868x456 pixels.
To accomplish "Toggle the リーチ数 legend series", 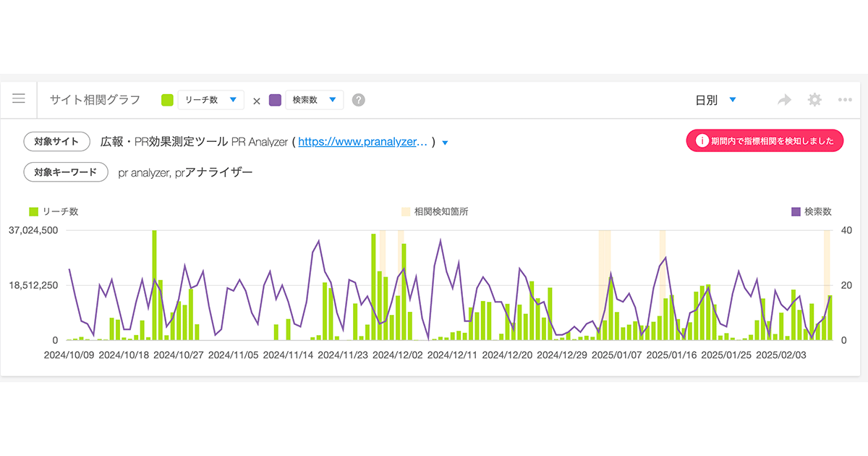I will [x=54, y=211].
